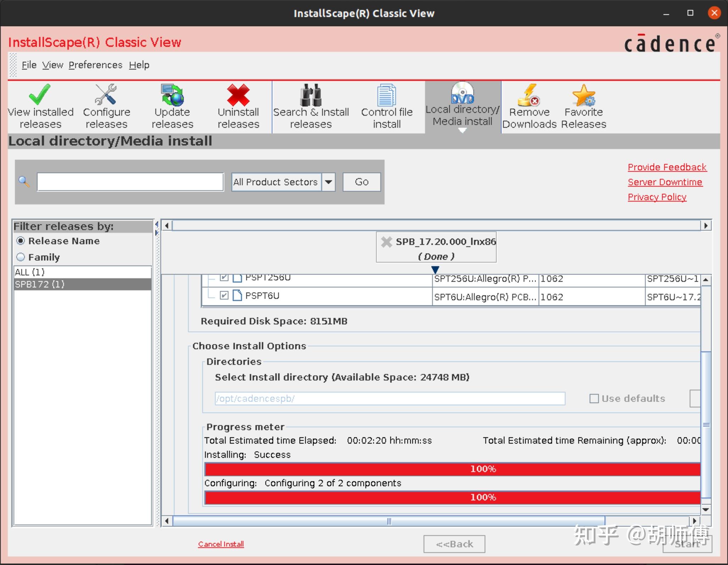Image resolution: width=728 pixels, height=565 pixels.
Task: Open All Product Sectors dropdown
Action: [x=329, y=182]
